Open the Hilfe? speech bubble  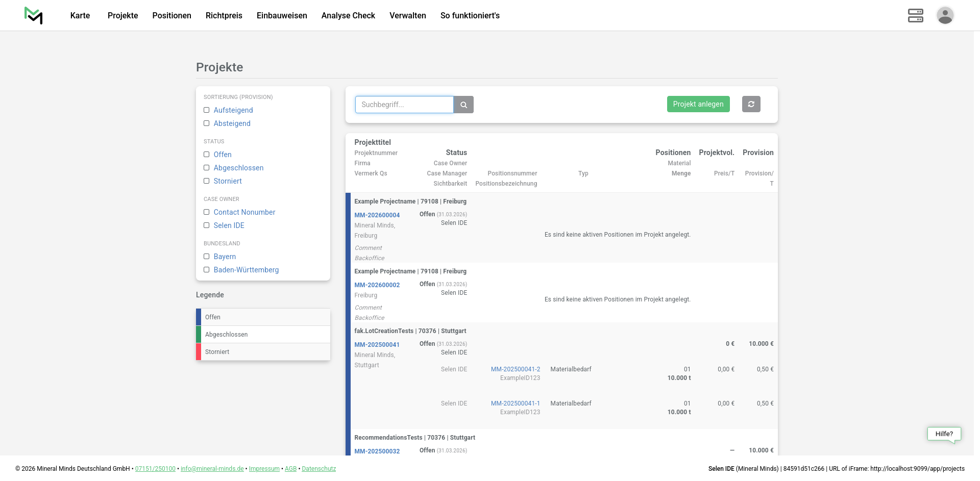(944, 434)
